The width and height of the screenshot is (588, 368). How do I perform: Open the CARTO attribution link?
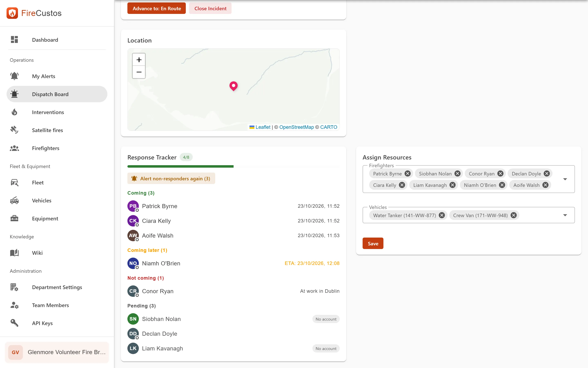(x=329, y=127)
